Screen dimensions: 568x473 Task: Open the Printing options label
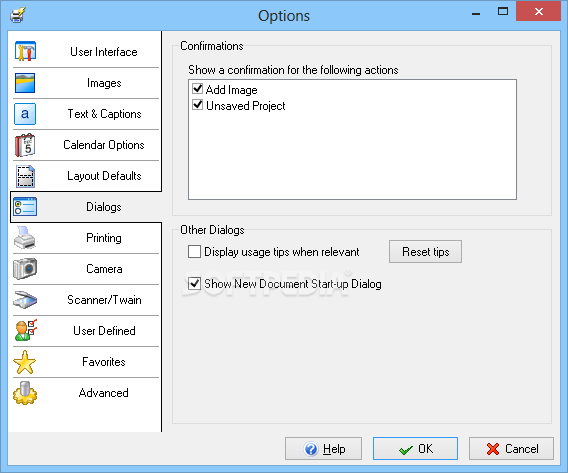[104, 238]
